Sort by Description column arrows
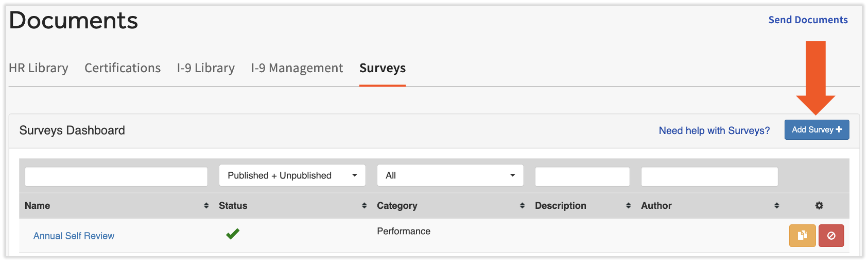868x262 pixels. point(628,206)
